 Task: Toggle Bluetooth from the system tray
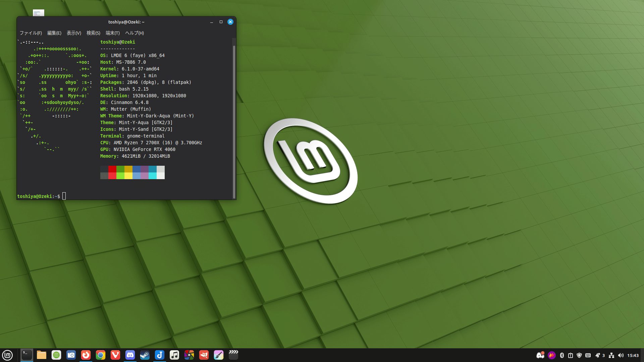[562, 355]
